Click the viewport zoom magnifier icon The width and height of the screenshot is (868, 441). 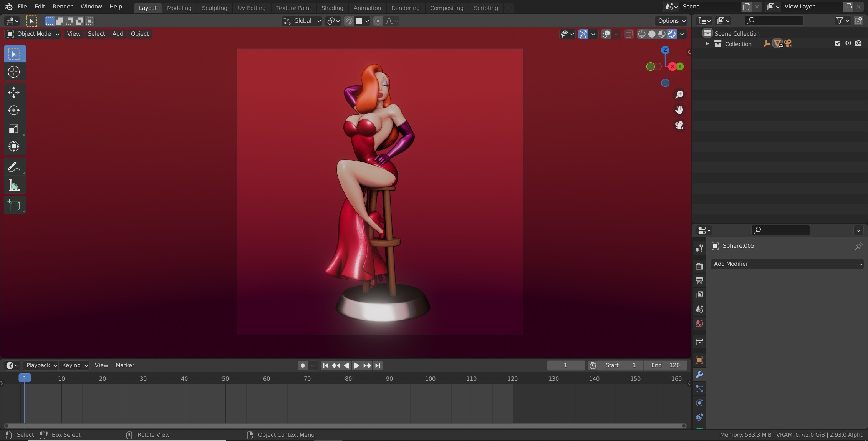click(679, 94)
